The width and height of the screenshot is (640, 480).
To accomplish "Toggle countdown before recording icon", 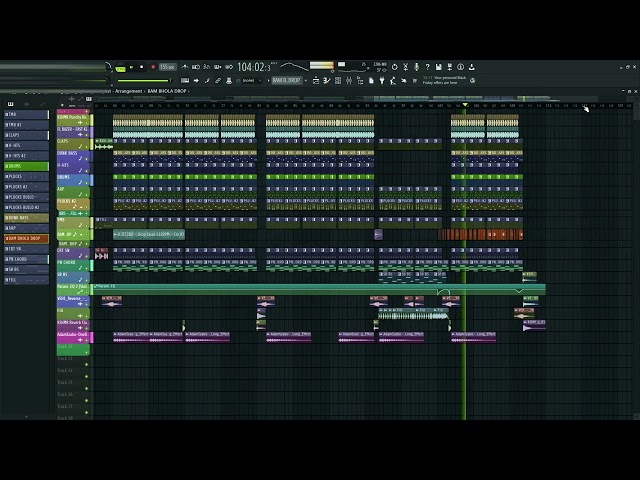I will (207, 67).
